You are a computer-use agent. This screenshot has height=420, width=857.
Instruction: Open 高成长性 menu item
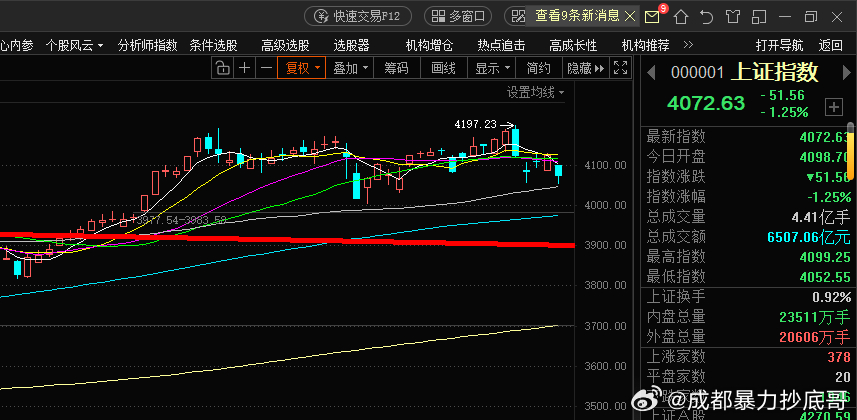573,45
